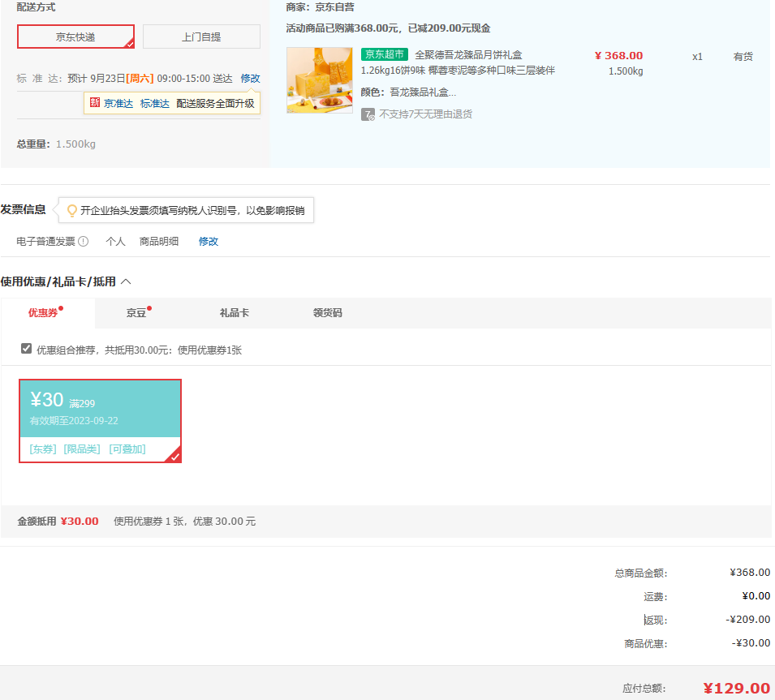Click the payable total ¥129.00

[736, 688]
